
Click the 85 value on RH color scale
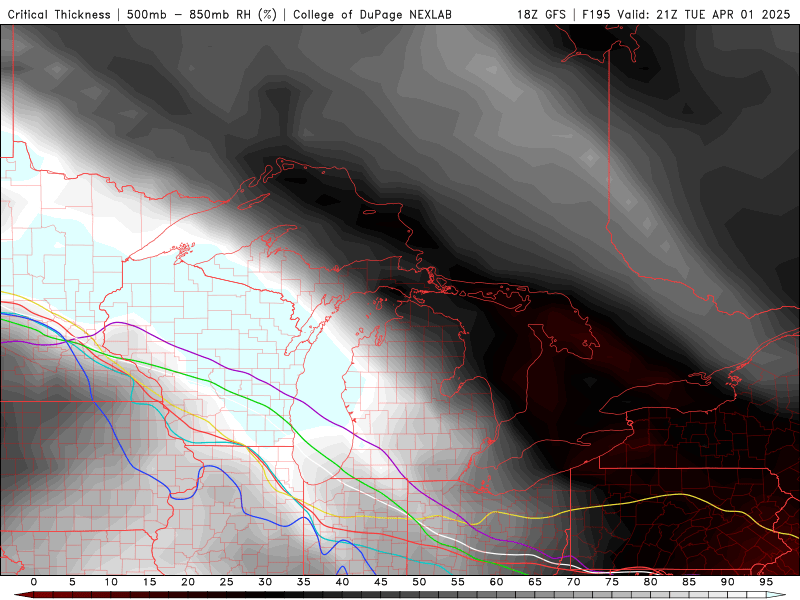coord(689,582)
